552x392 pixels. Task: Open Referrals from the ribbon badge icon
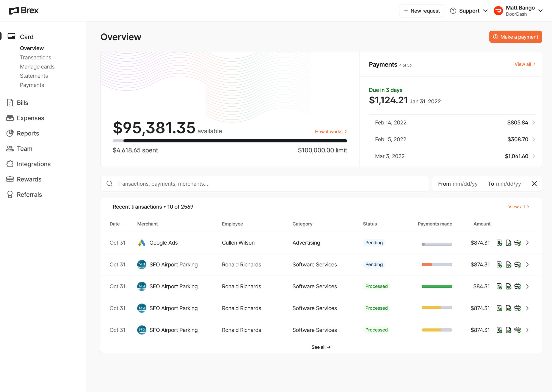(10, 194)
